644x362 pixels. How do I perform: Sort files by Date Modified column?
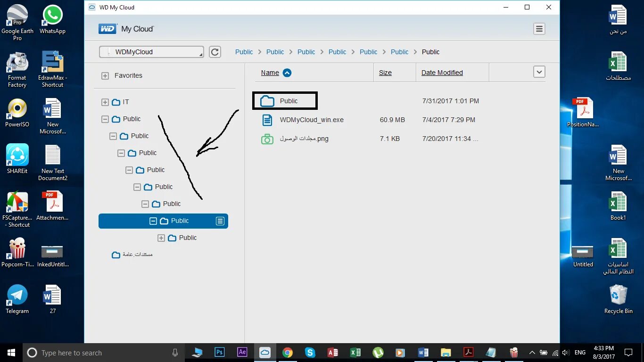coord(442,73)
